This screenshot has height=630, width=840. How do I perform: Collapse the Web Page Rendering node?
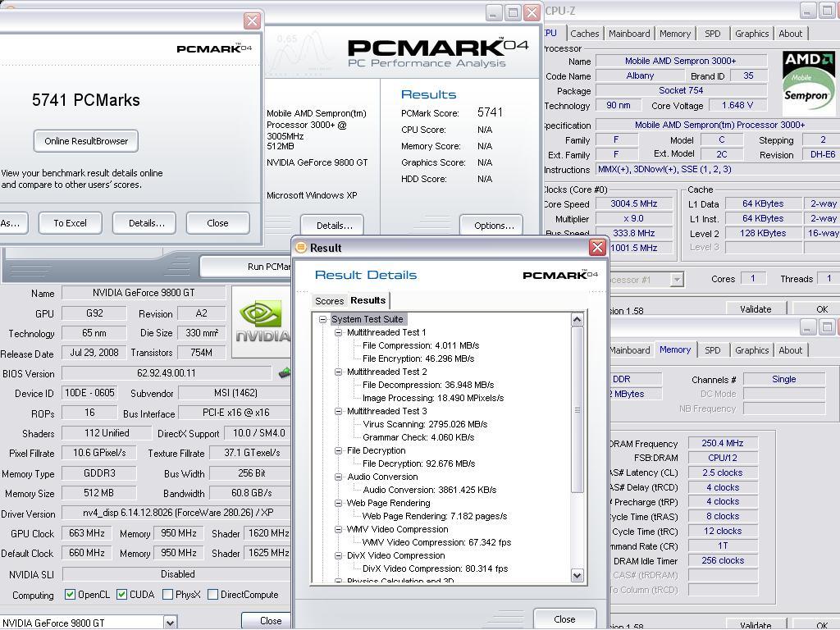pos(338,503)
